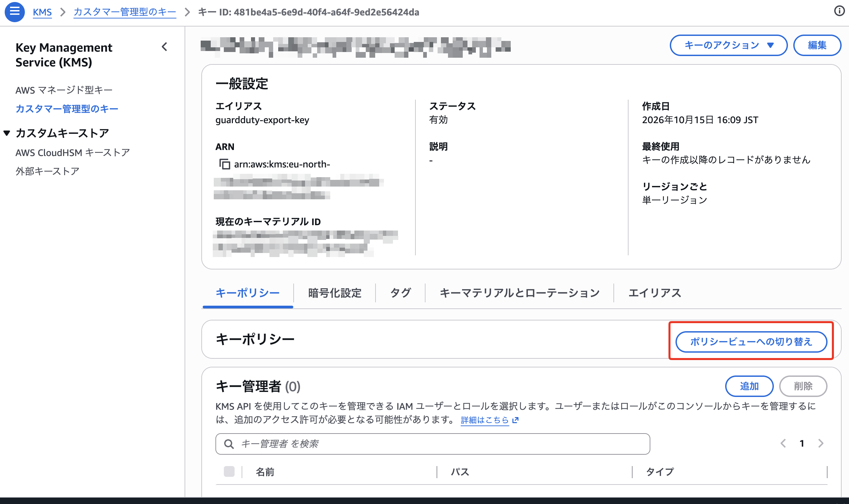Viewport: 849px width, 504px height.
Task: Collapse the カスタムキーストア section
Action: [7, 133]
